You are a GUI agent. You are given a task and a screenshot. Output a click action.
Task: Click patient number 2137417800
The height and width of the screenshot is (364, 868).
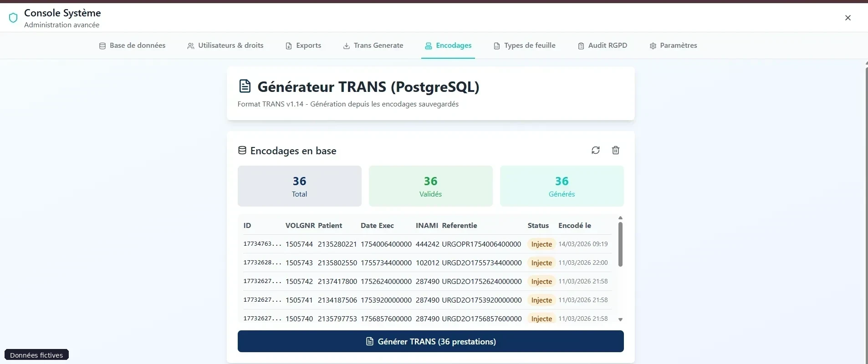pos(337,282)
